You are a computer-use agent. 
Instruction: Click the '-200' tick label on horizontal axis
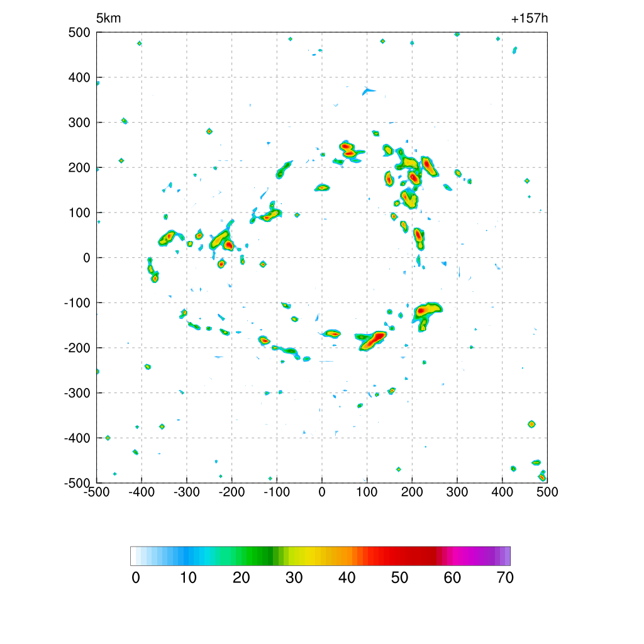click(x=231, y=492)
